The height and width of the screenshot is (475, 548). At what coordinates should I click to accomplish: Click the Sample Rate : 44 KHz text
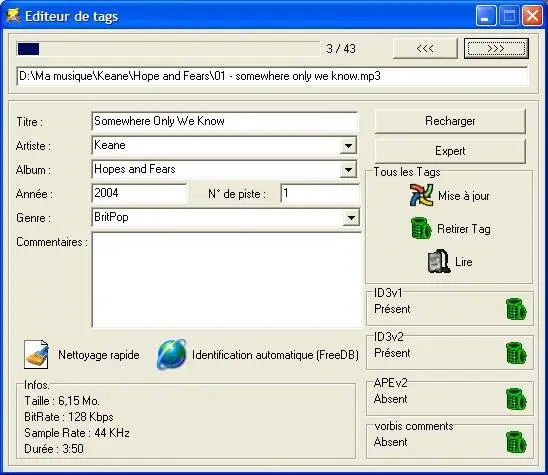click(77, 433)
